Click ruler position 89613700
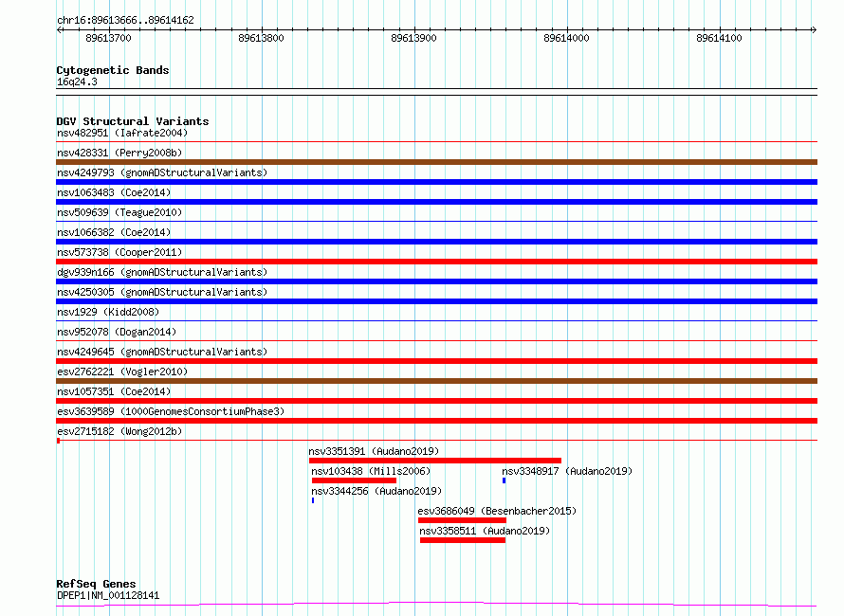Image resolution: width=844 pixels, height=616 pixels. pyautogui.click(x=108, y=38)
